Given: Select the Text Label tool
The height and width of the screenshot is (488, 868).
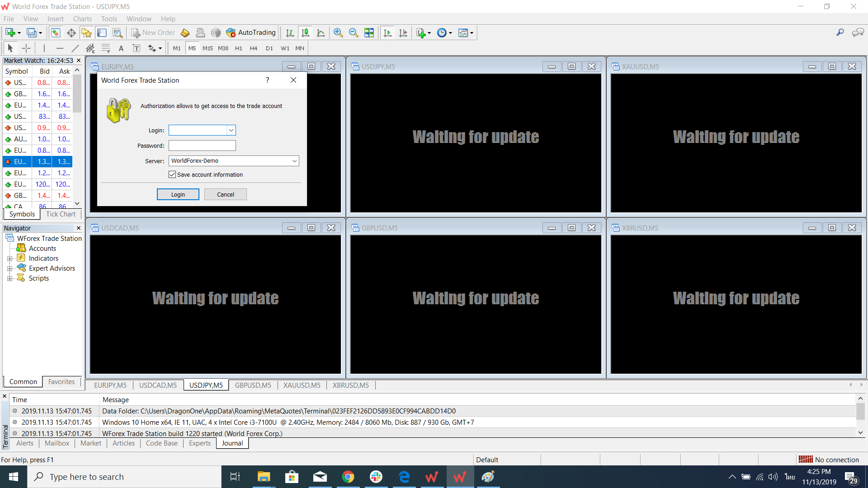Looking at the screenshot, I should [137, 48].
